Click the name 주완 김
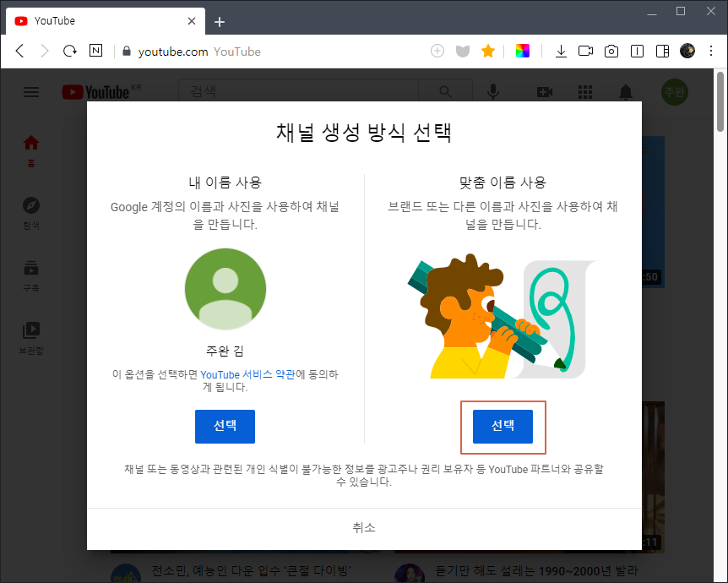728x583 pixels. (x=225, y=351)
